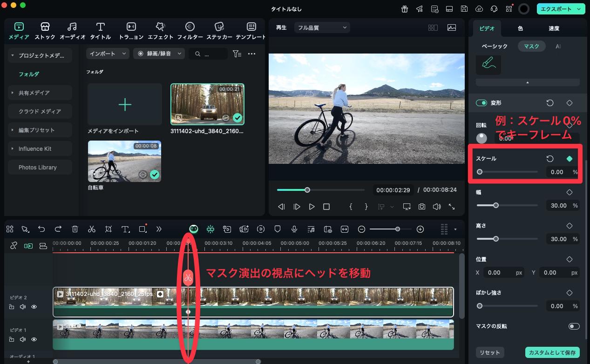Select Photos Library item
Viewport: 590px width, 364px height.
point(40,167)
